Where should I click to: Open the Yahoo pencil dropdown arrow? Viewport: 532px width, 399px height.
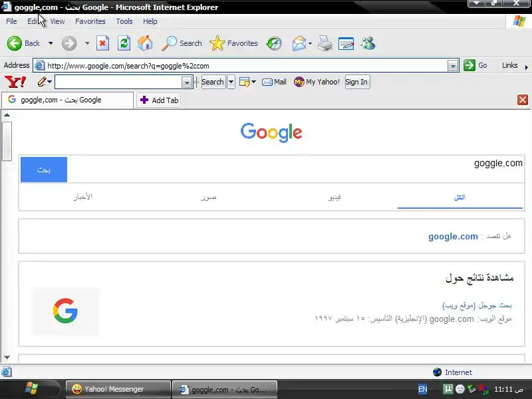point(49,82)
